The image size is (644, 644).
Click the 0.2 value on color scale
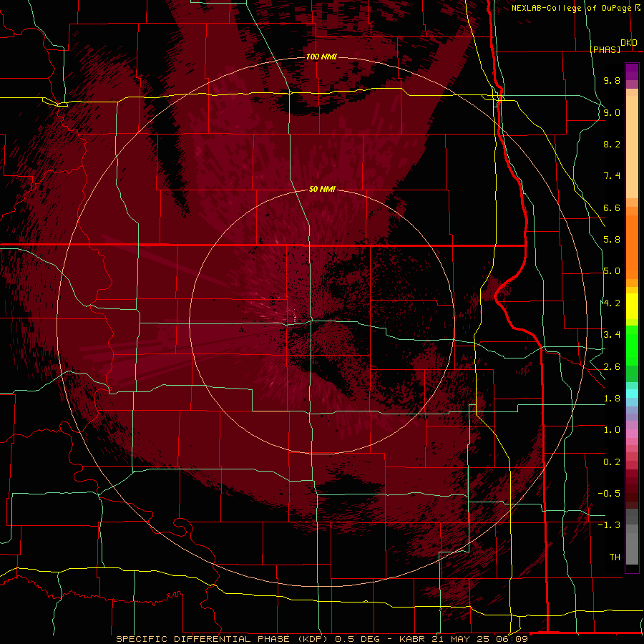612,462
